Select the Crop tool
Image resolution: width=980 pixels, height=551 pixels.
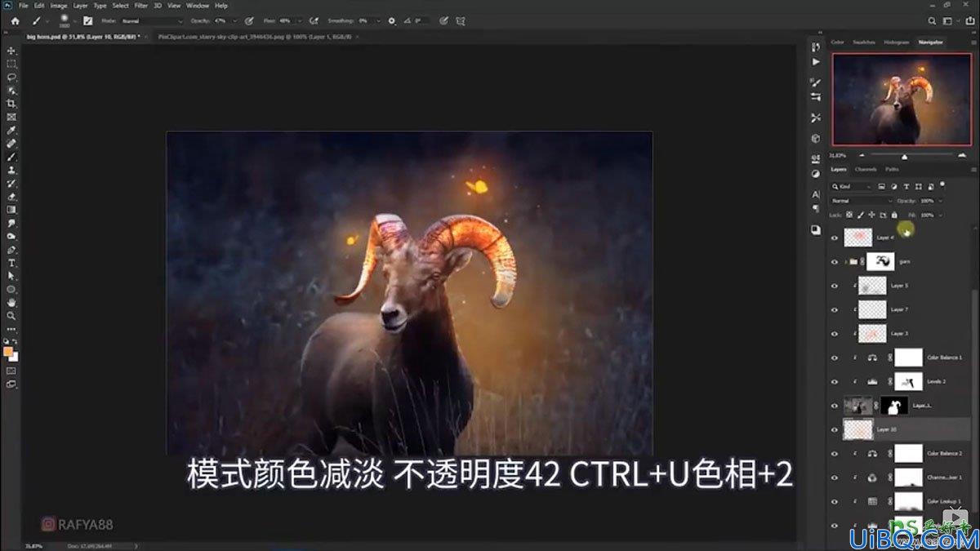pos(11,104)
